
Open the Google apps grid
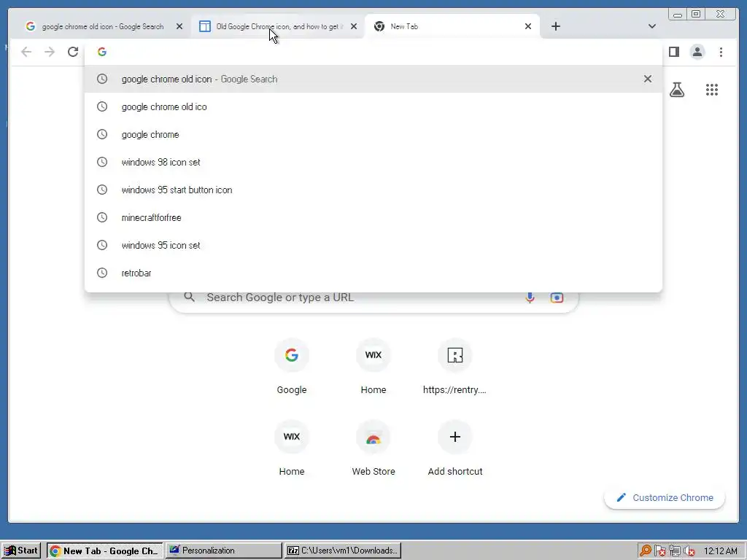pos(712,90)
